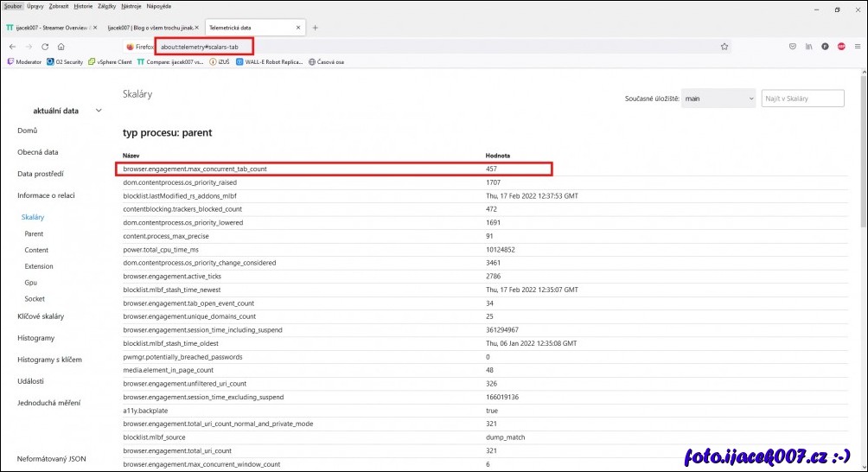Close the Telemetrická data tab
Viewport: 868px width, 472px height.
[x=299, y=28]
